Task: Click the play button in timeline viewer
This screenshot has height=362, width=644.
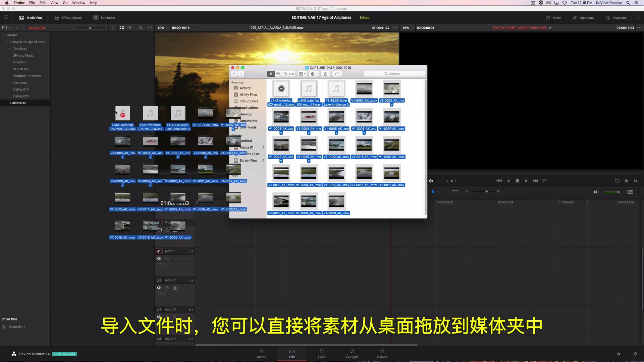Action: (x=526, y=181)
